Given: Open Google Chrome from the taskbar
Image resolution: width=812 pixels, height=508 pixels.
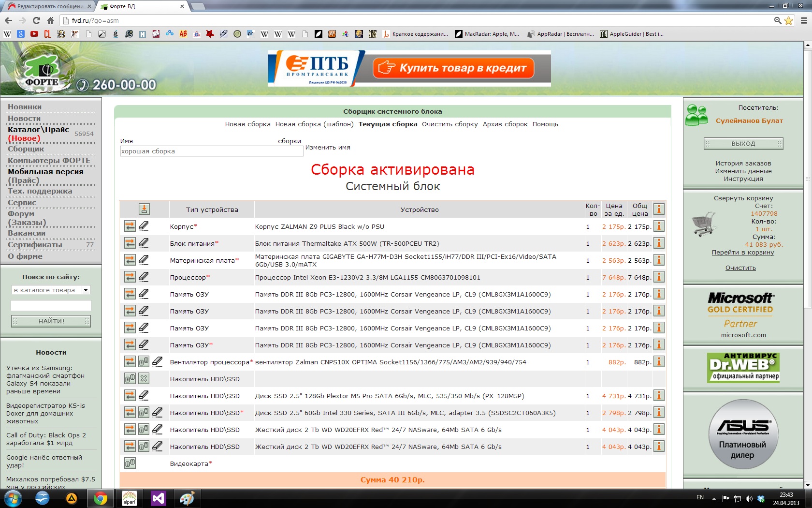Looking at the screenshot, I should pyautogui.click(x=101, y=498).
